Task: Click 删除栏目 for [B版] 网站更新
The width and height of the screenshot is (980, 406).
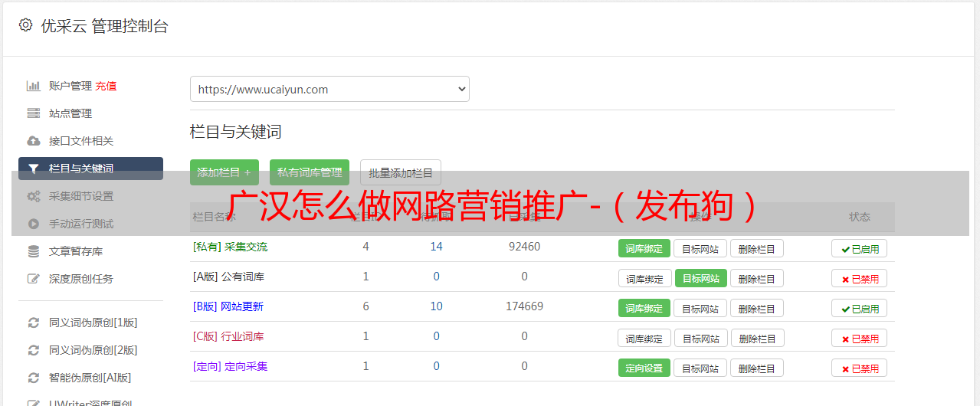Action: 757,308
